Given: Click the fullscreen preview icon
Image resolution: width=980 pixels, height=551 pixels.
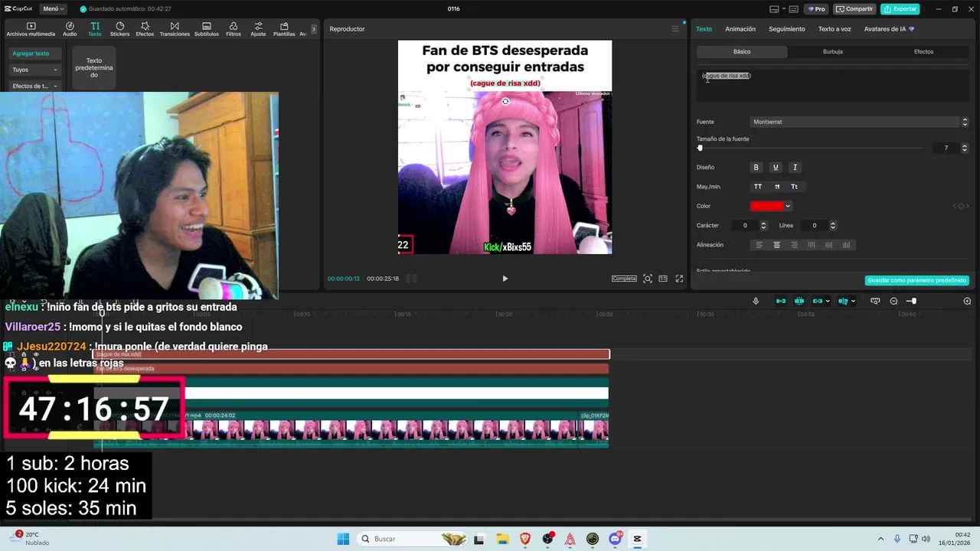Looking at the screenshot, I should click(679, 279).
